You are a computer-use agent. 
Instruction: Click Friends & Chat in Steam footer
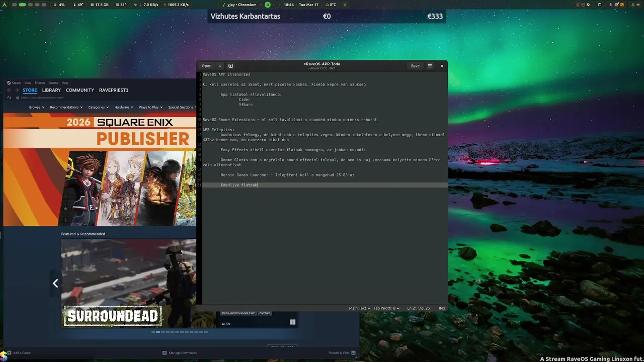click(339, 353)
